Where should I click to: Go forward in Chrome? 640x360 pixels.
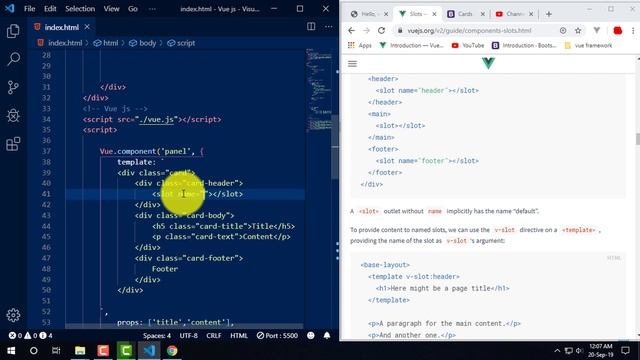click(x=366, y=31)
